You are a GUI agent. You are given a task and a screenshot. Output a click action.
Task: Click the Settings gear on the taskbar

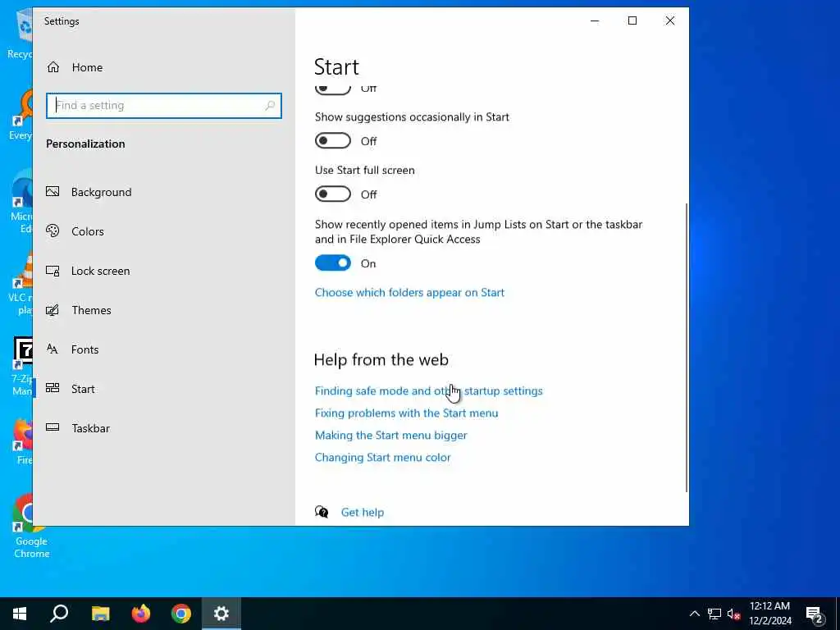tap(221, 614)
